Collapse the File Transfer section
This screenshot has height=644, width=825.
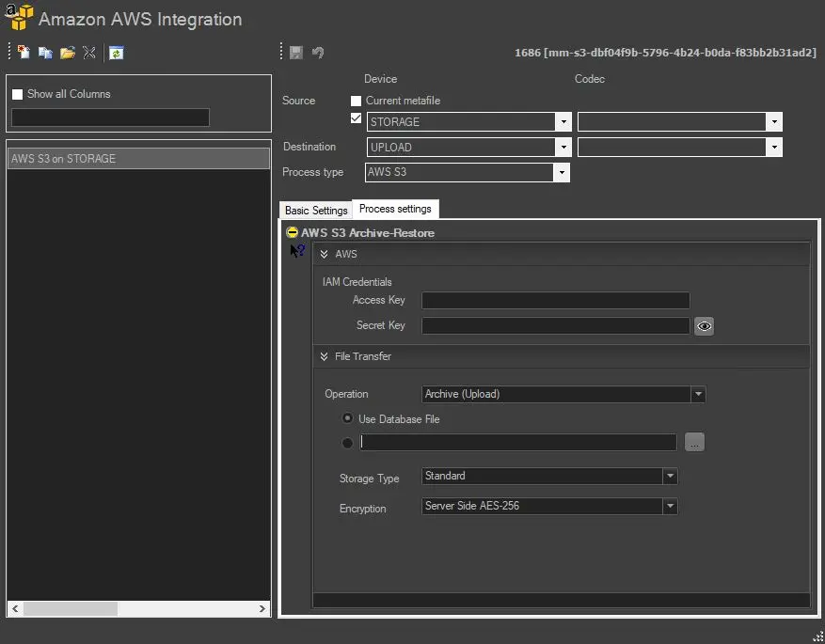click(x=324, y=356)
